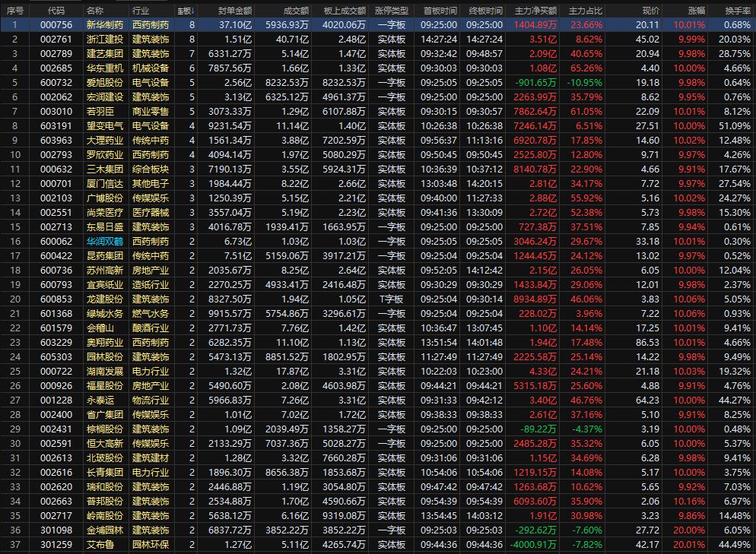The height and width of the screenshot is (554, 756).
Task: Select stock 北玻股份
Action: tap(105, 458)
